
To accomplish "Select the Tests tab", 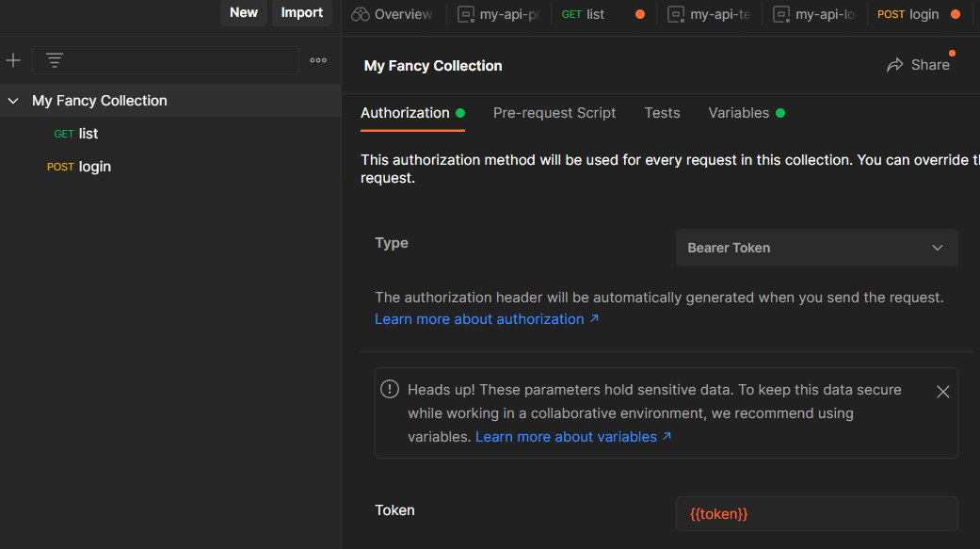I will (662, 113).
